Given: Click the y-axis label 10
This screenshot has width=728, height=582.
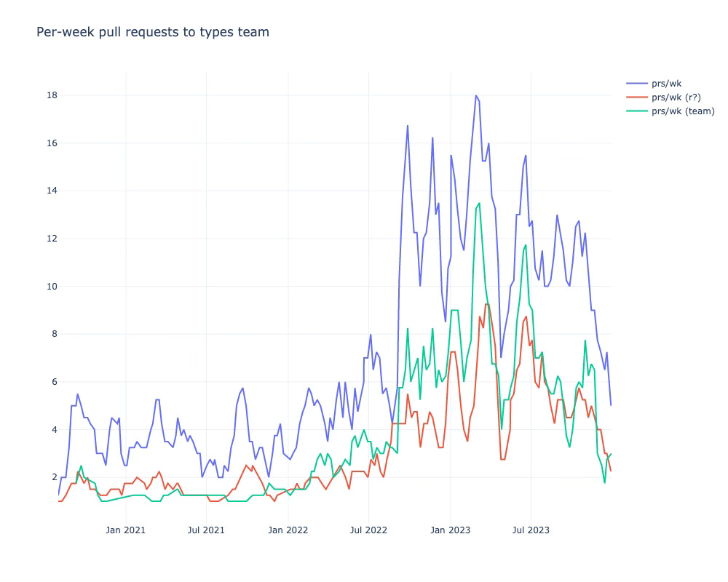Looking at the screenshot, I should point(52,287).
